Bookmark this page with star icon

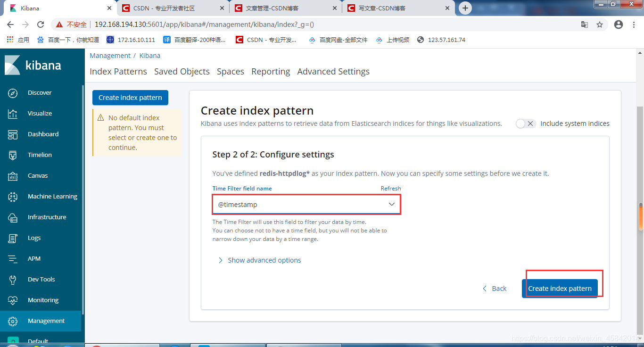(x=600, y=25)
